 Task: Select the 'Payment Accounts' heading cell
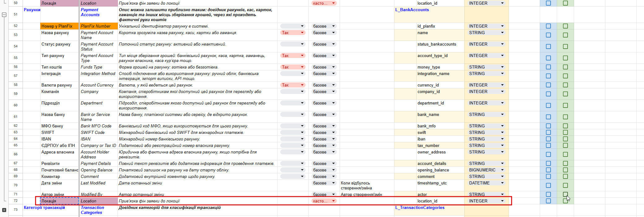[x=98, y=15]
